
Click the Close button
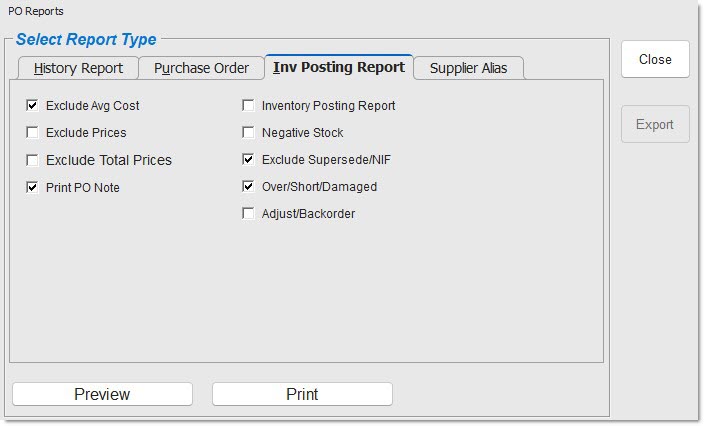click(655, 59)
